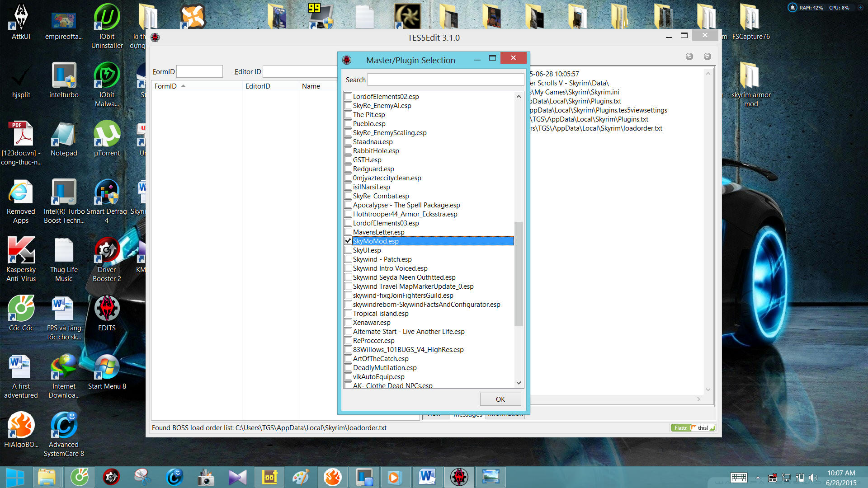Click the Search field in plugin selection
This screenshot has height=488, width=868.
pyautogui.click(x=446, y=80)
